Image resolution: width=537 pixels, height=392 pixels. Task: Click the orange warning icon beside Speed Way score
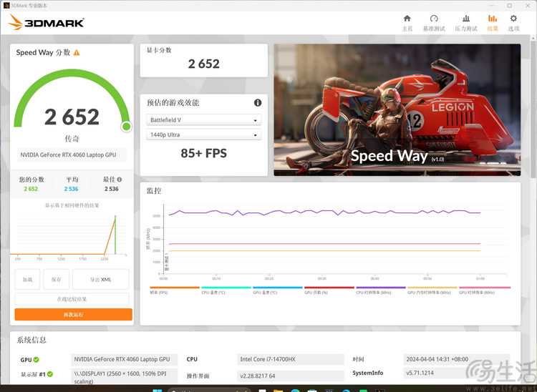(x=77, y=53)
